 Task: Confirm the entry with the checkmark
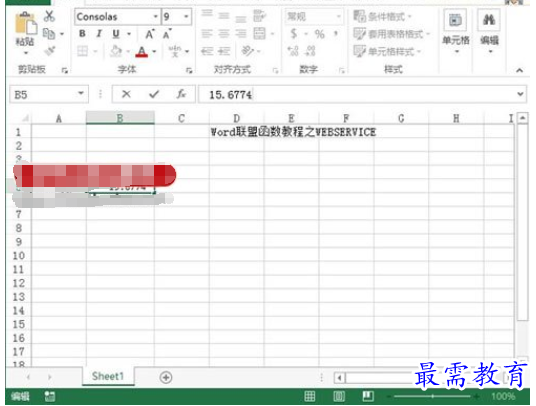pyautogui.click(x=154, y=94)
